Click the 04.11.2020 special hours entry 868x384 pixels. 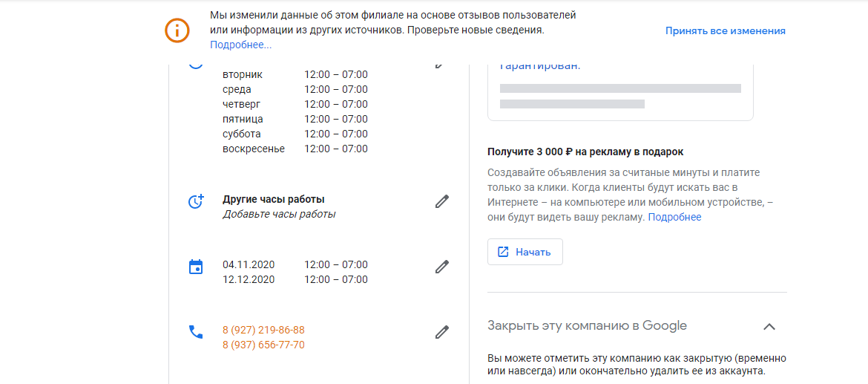point(295,264)
